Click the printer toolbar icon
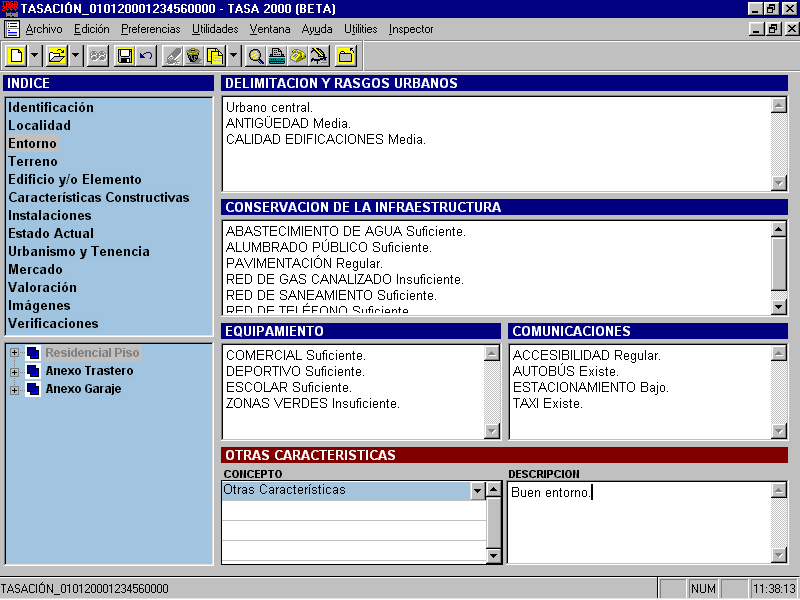This screenshot has height=600, width=800. click(277, 56)
